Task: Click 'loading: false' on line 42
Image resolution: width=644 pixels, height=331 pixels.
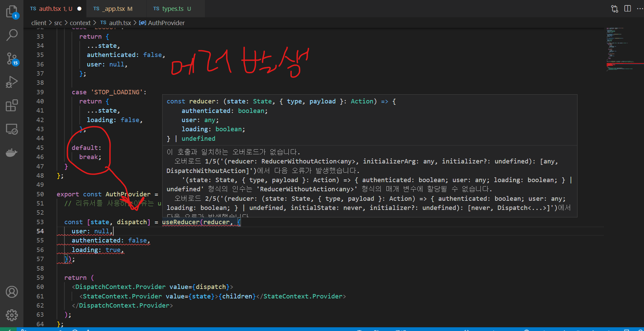Action: (x=113, y=120)
